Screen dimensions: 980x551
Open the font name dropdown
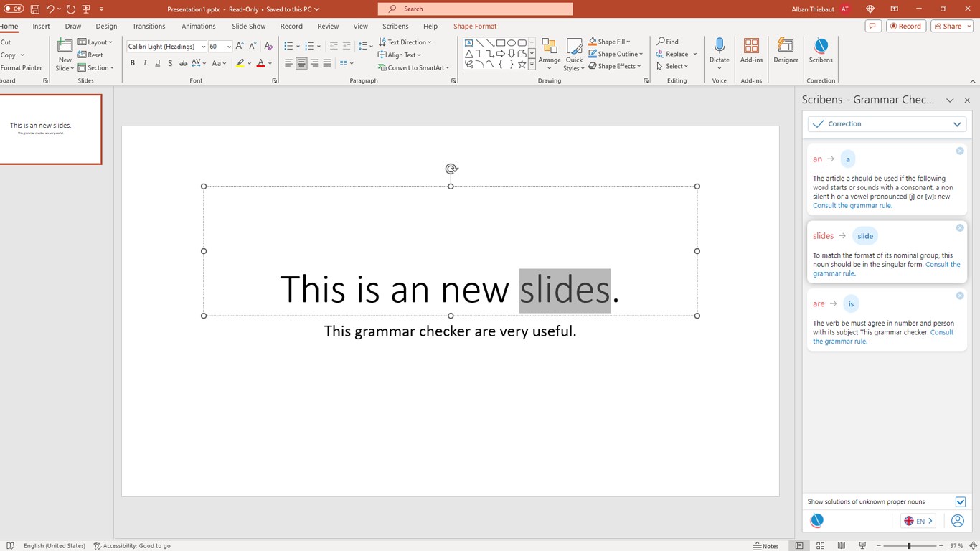click(x=203, y=47)
